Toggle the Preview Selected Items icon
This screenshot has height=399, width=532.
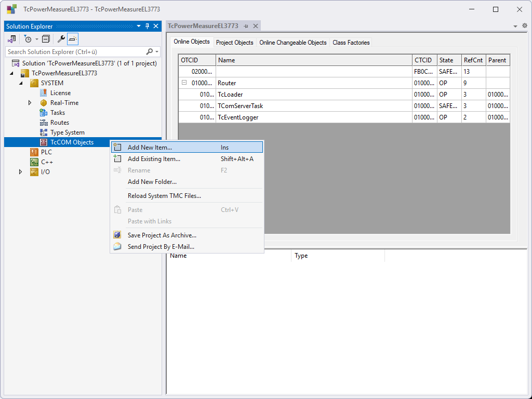[x=73, y=39]
